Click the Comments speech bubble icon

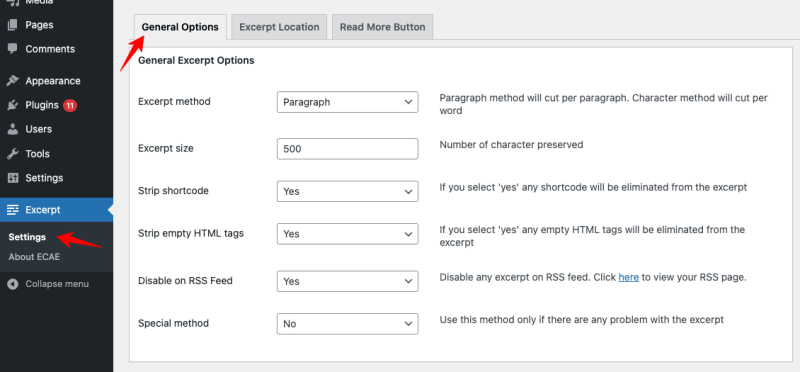13,49
